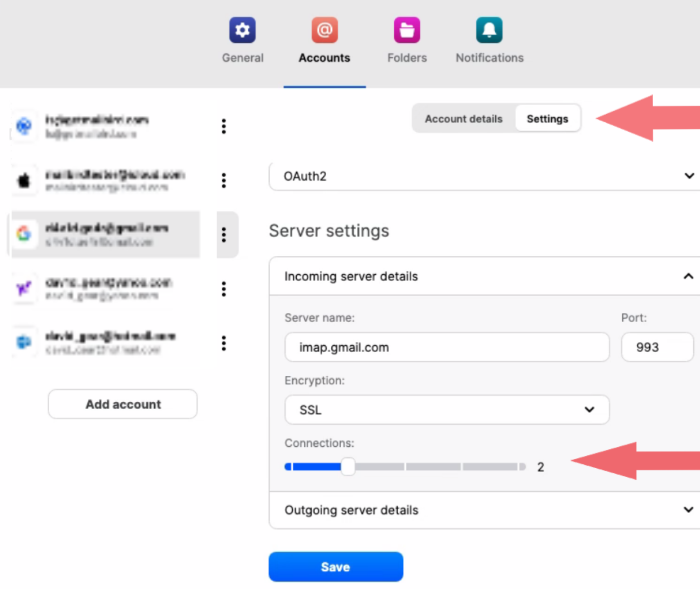This screenshot has width=700, height=589.
Task: Open the three-dot menu for Gmail account
Action: 223,235
